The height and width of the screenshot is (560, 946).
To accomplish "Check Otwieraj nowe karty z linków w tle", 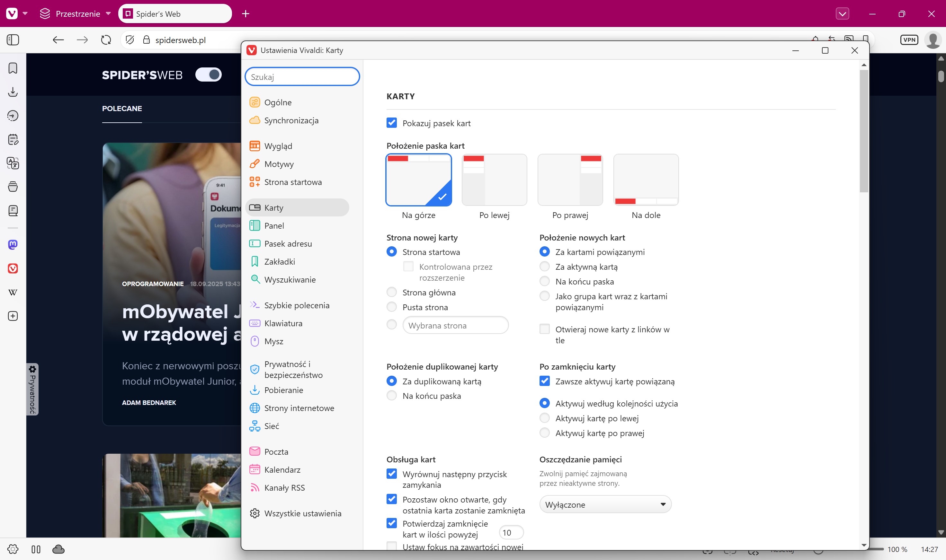I will coord(545,329).
